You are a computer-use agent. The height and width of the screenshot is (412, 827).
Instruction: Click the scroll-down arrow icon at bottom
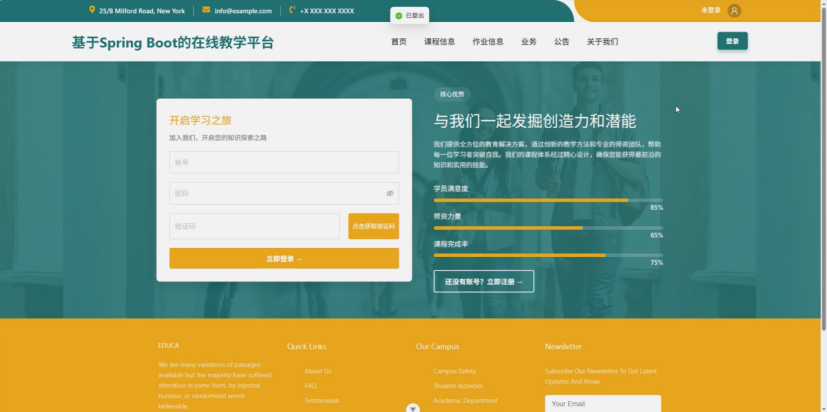point(413,408)
